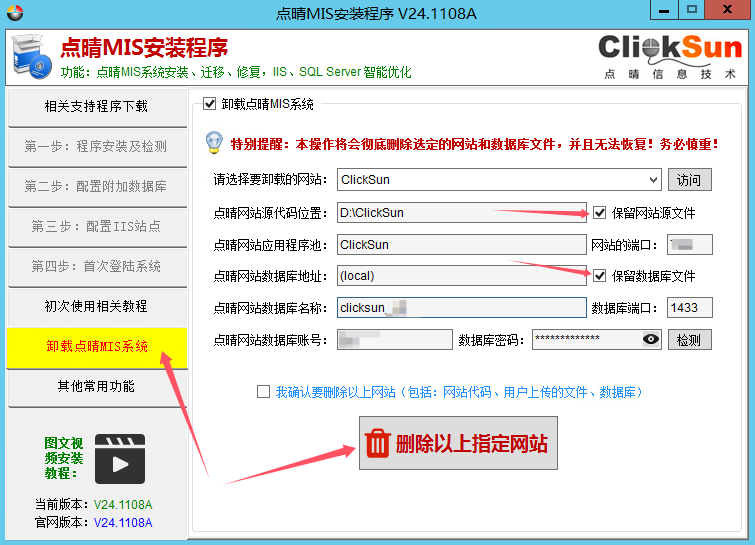Uncheck 保留网站源文件 checkbox
Screen dimensions: 755x545
pos(599,212)
